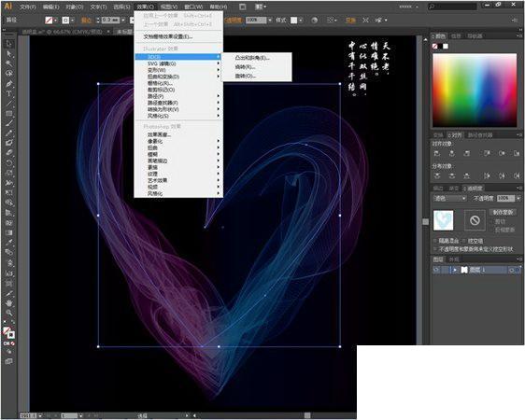Select the Lasso tool
The image size is (525, 420).
8,74
